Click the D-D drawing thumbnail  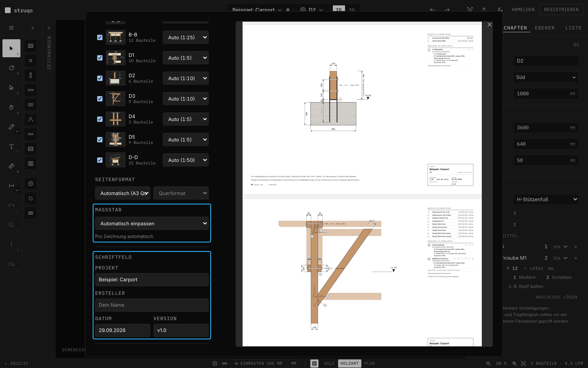point(115,160)
